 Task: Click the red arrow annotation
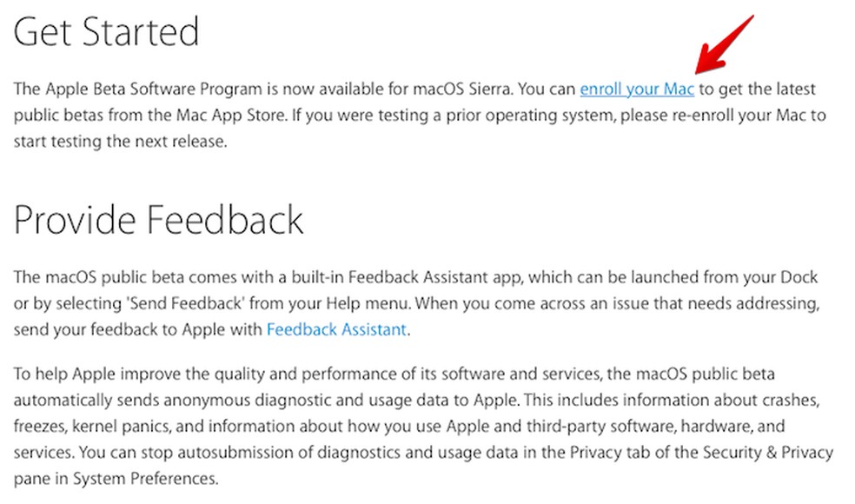point(724,44)
